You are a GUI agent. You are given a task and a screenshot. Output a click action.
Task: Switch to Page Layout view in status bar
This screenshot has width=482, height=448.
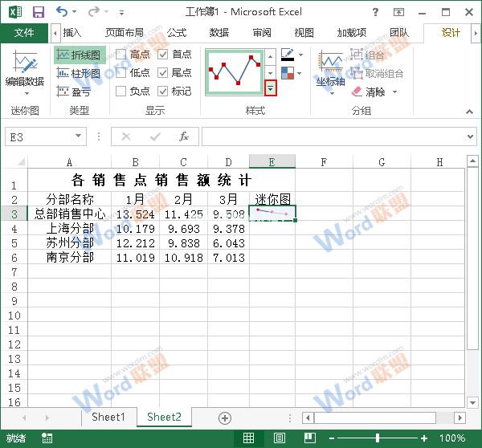(x=278, y=438)
